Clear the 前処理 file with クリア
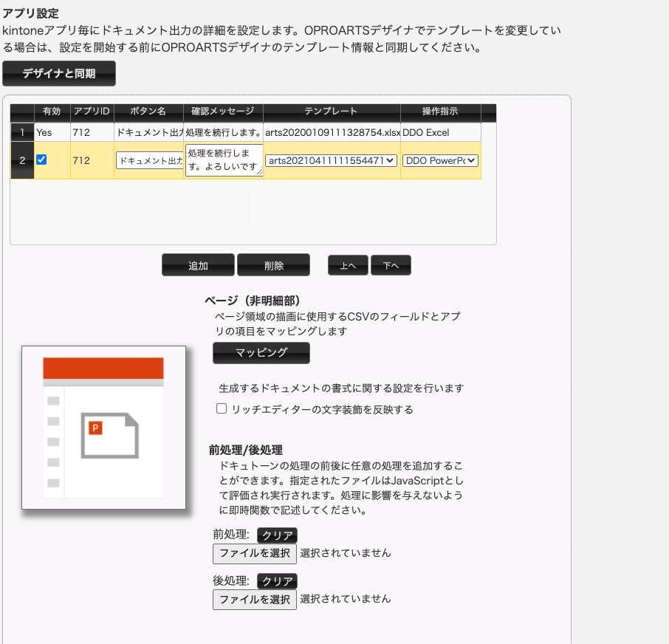The image size is (669, 644). [x=278, y=535]
